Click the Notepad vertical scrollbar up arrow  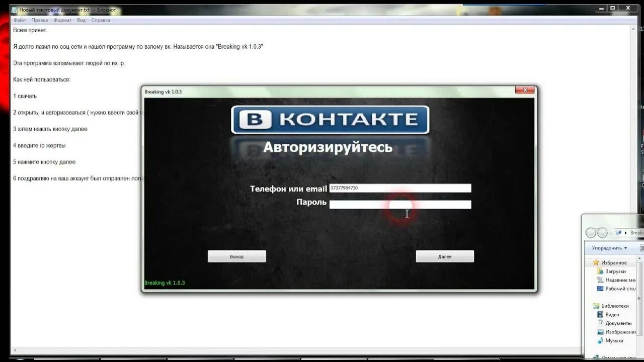point(634,29)
